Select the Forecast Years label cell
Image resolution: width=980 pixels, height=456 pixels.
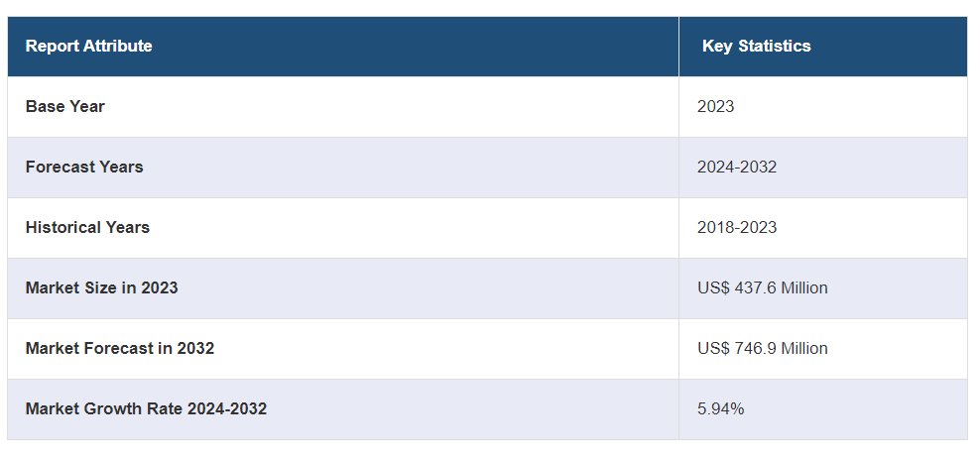[x=84, y=167]
